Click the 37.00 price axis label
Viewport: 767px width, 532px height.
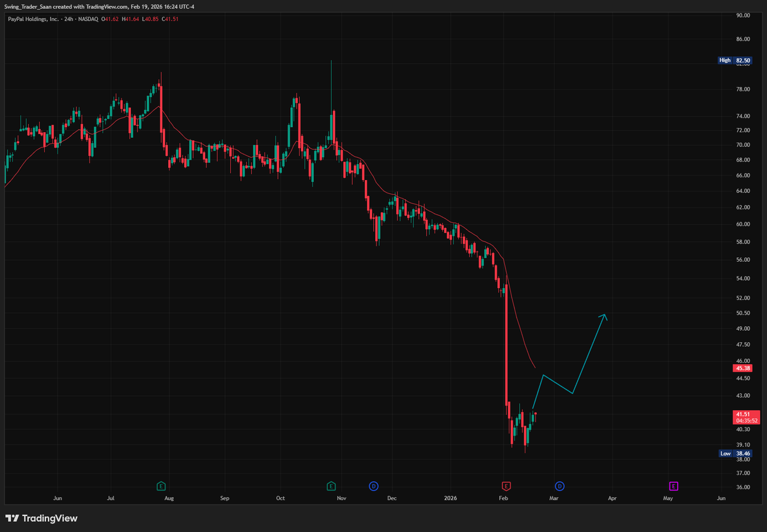coord(743,473)
